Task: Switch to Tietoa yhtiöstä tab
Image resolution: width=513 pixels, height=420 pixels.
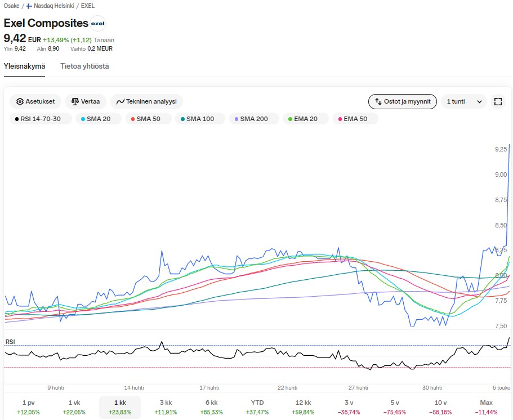Action: (x=84, y=66)
